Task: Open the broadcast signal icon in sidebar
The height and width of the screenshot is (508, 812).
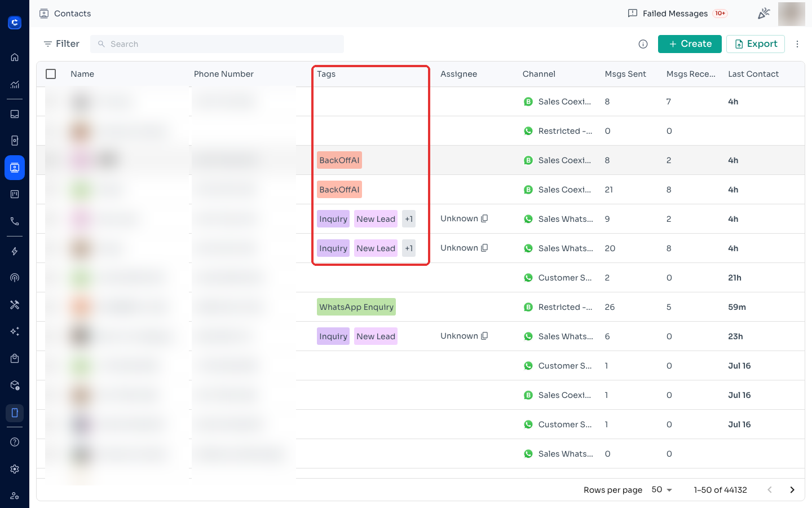Action: [15, 278]
